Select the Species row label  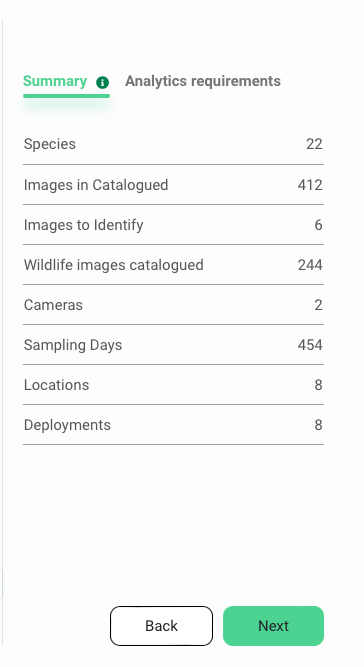(50, 144)
